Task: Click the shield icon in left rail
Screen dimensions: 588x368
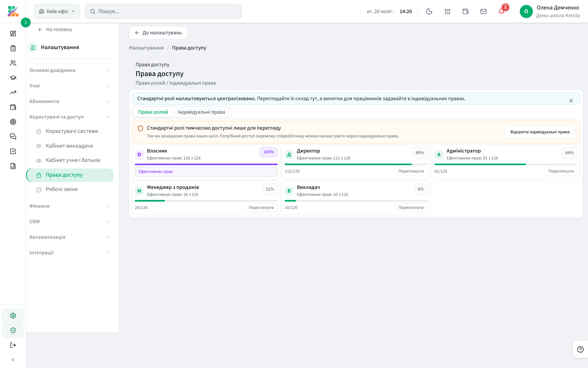Action: point(13,330)
